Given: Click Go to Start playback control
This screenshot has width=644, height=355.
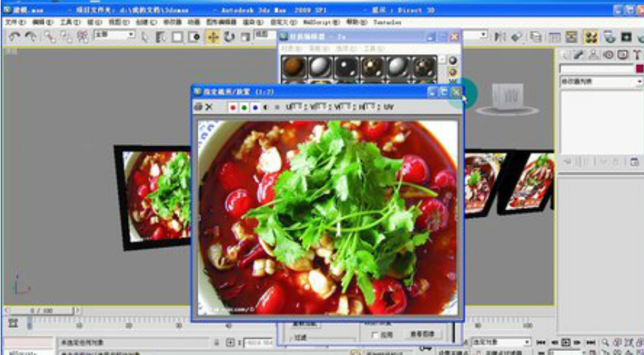Looking at the screenshot, I should (541, 342).
